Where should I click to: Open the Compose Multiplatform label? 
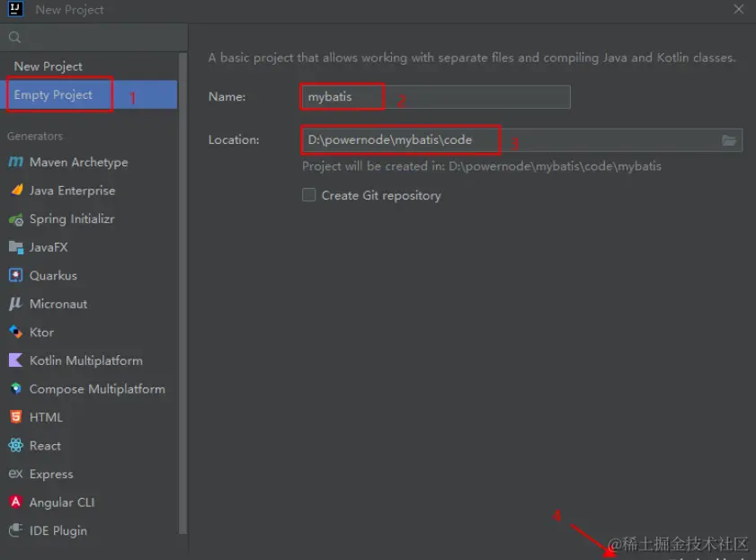[97, 389]
